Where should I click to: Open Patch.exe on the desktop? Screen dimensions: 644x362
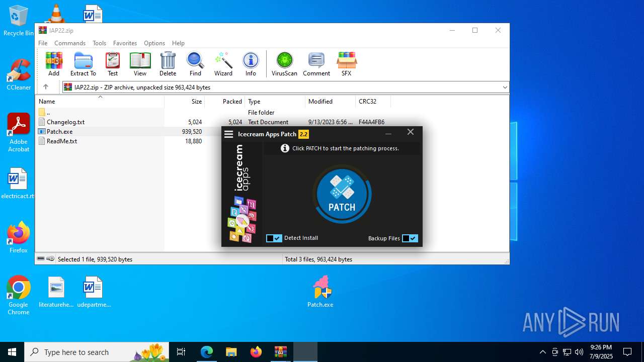coord(320,292)
